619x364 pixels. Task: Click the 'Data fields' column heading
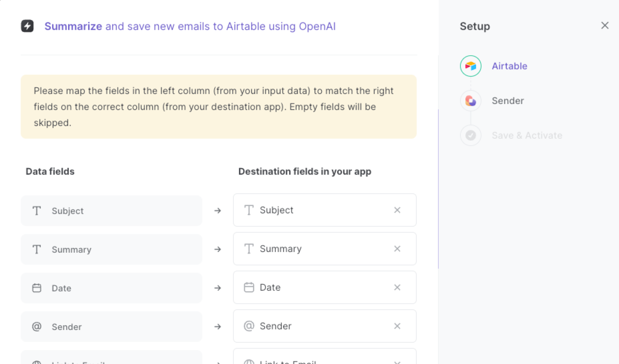(50, 172)
